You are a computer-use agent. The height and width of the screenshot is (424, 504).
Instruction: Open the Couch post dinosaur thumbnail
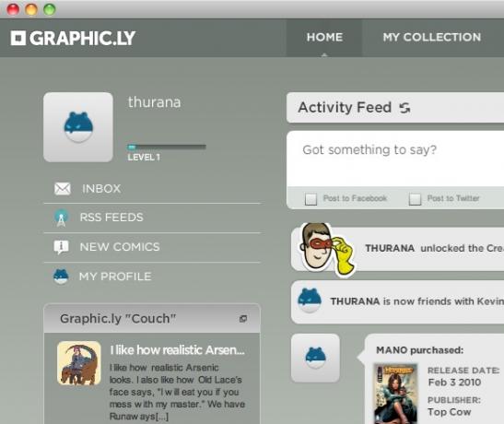(x=79, y=363)
